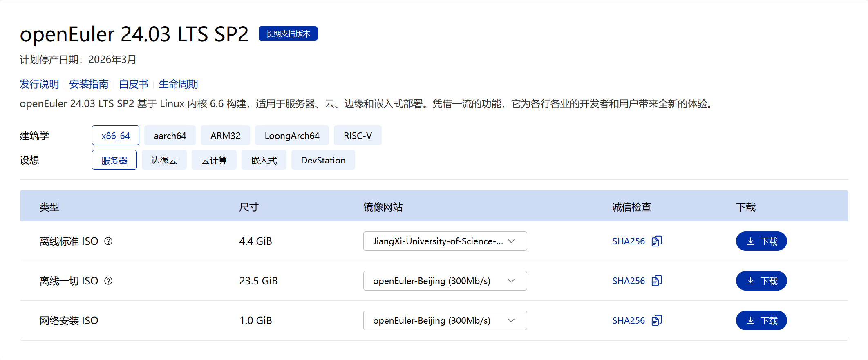Click SHA256 link for 离线标准 ISO
868x360 pixels.
point(629,241)
